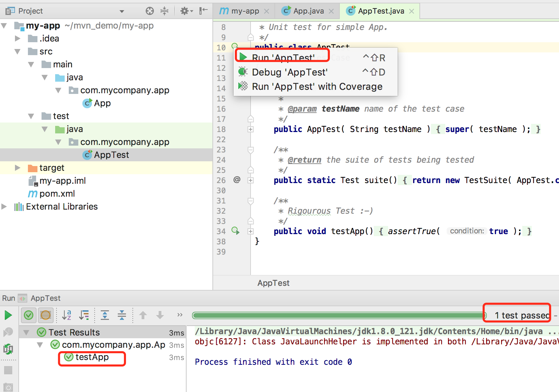Choose Run 'AppTest' from popup menu
The width and height of the screenshot is (559, 392).
coord(316,58)
